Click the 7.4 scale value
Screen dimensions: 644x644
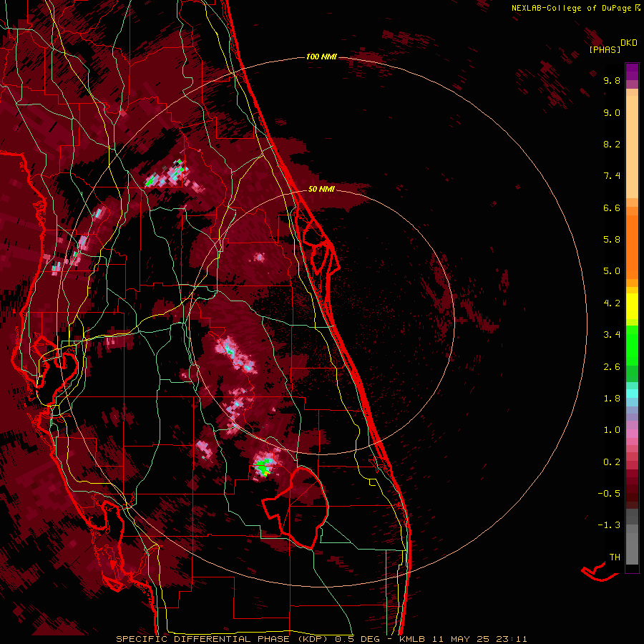coord(612,176)
